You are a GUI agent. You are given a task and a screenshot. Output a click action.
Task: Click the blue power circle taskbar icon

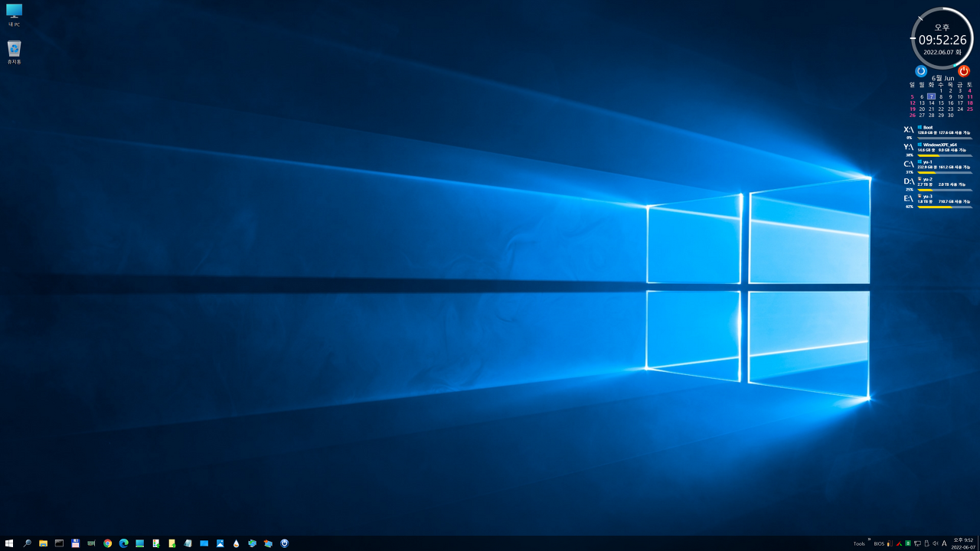[284, 543]
